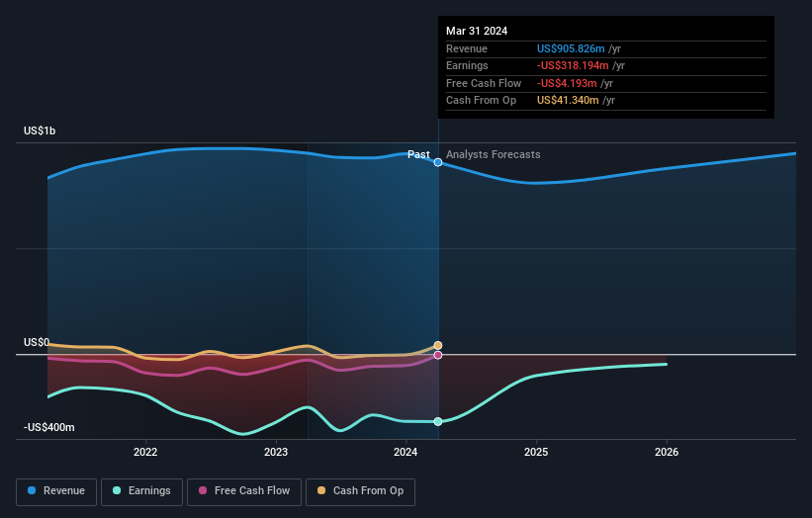The image size is (812, 518).
Task: Click the 2024 x-axis label
Action: [406, 452]
